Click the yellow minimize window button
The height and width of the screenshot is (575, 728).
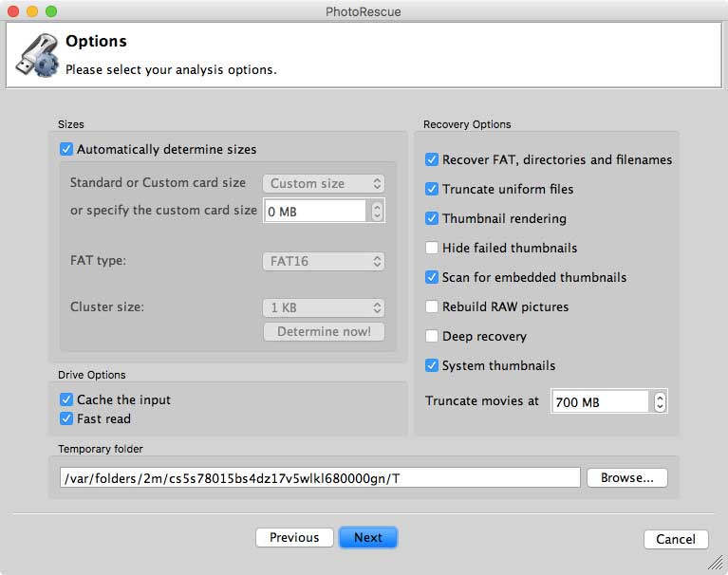[x=32, y=11]
